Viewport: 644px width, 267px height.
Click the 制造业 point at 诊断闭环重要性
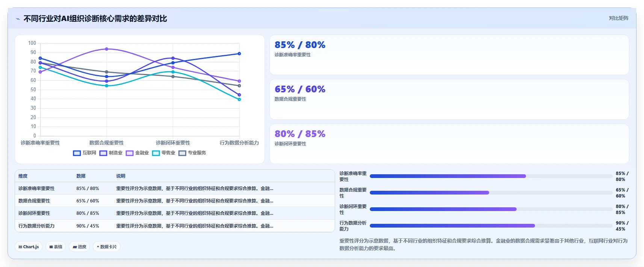click(173, 58)
